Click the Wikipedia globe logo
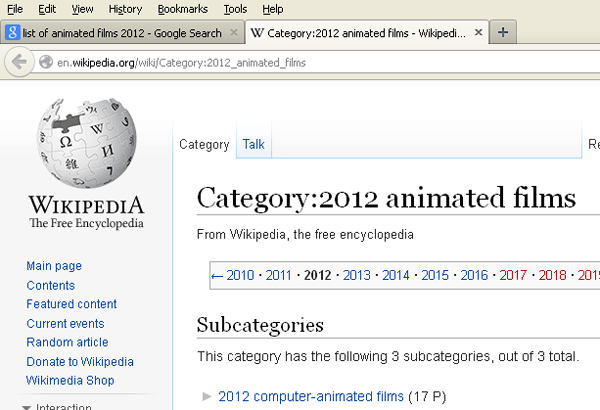 [85, 142]
